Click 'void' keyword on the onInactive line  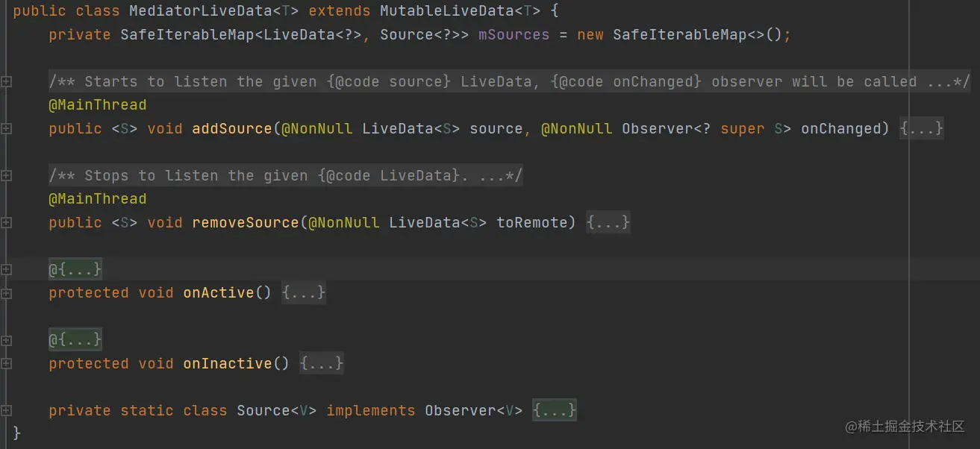click(x=156, y=364)
